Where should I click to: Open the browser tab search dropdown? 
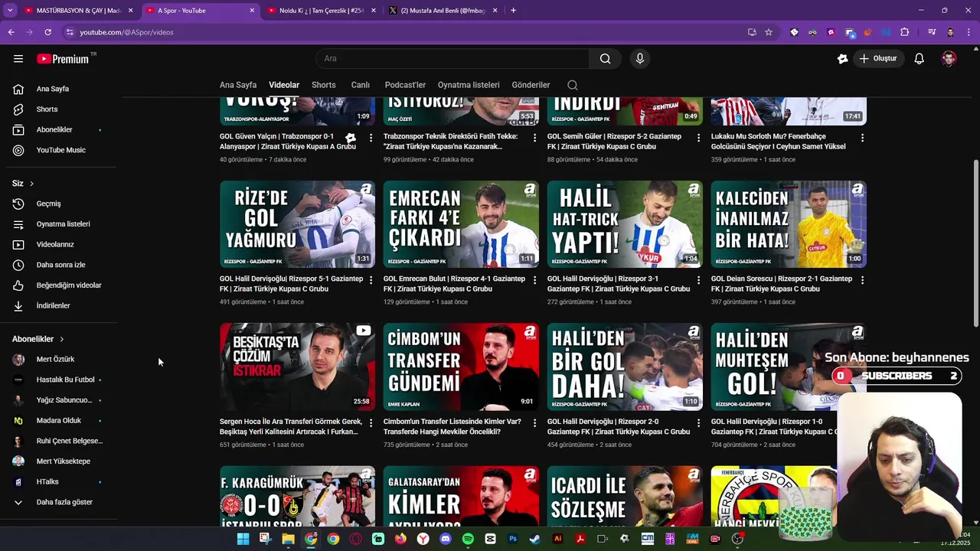click(x=10, y=11)
